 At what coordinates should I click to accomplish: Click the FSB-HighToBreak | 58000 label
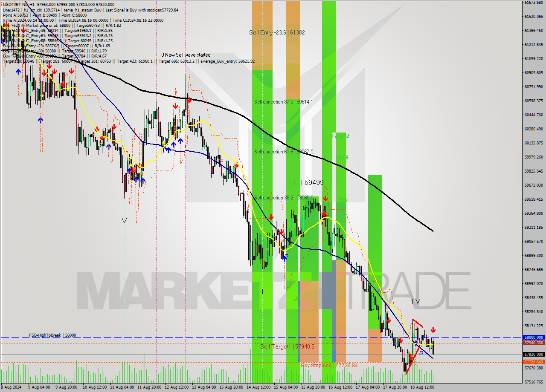coord(52,335)
